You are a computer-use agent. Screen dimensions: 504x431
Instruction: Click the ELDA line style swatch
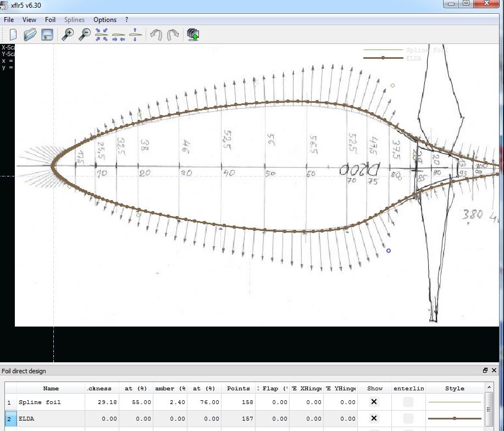click(x=455, y=418)
